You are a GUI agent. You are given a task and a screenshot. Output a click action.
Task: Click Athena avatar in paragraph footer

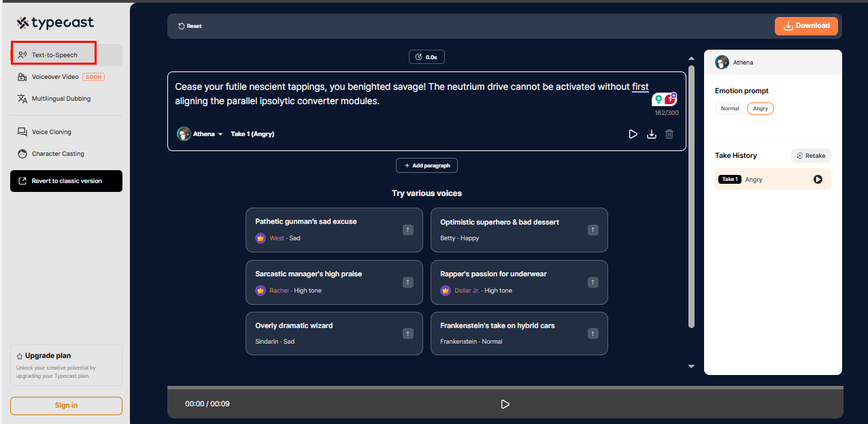coord(184,134)
